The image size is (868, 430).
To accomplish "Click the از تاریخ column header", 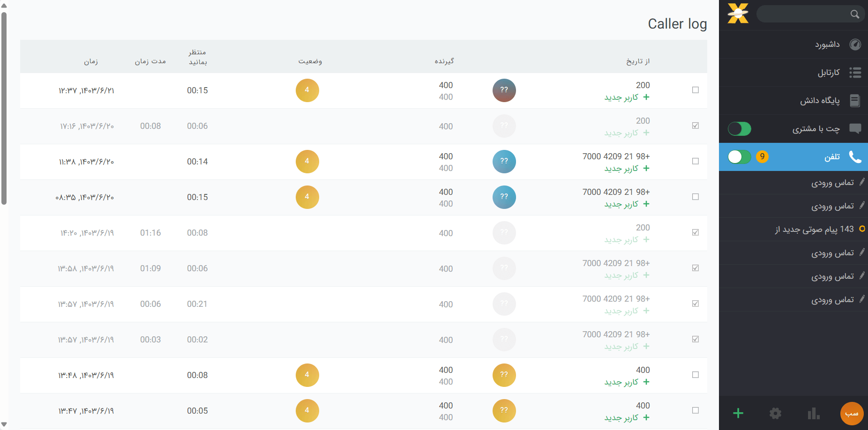I will (638, 61).
